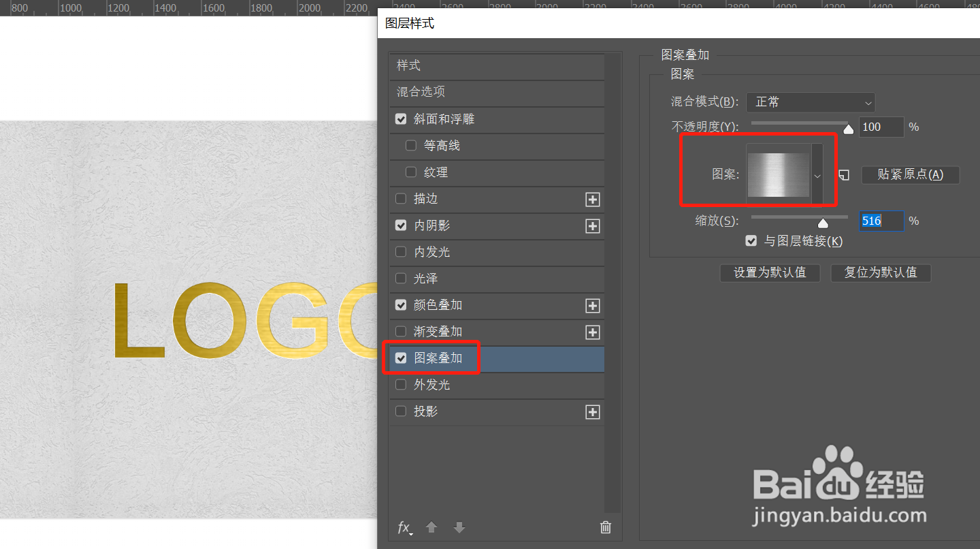Click the 图层样式 dialog title bar

click(679, 24)
